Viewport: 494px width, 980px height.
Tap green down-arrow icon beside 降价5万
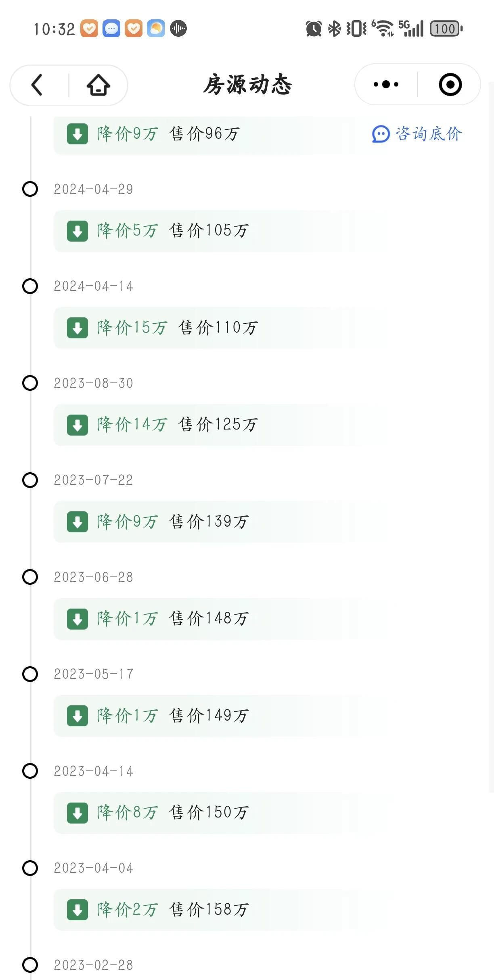[x=77, y=231]
